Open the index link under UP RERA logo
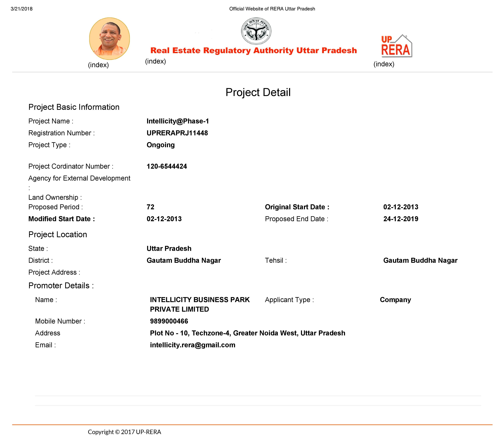The image size is (504, 437). (384, 64)
